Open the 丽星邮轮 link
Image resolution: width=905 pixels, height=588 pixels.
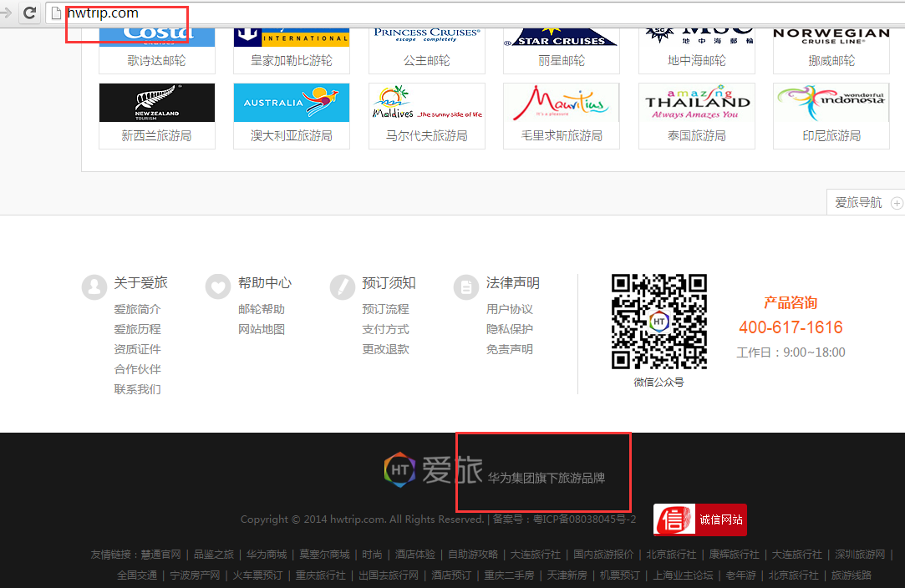click(562, 61)
